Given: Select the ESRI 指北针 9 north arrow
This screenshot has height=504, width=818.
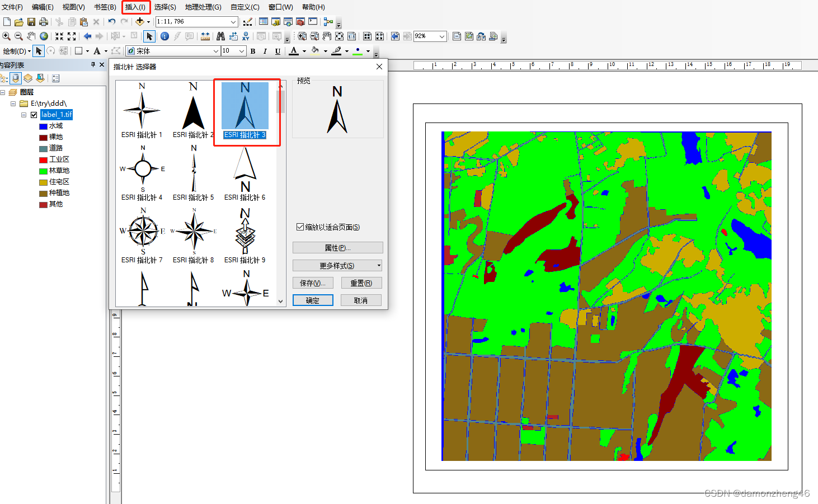Looking at the screenshot, I should click(245, 235).
